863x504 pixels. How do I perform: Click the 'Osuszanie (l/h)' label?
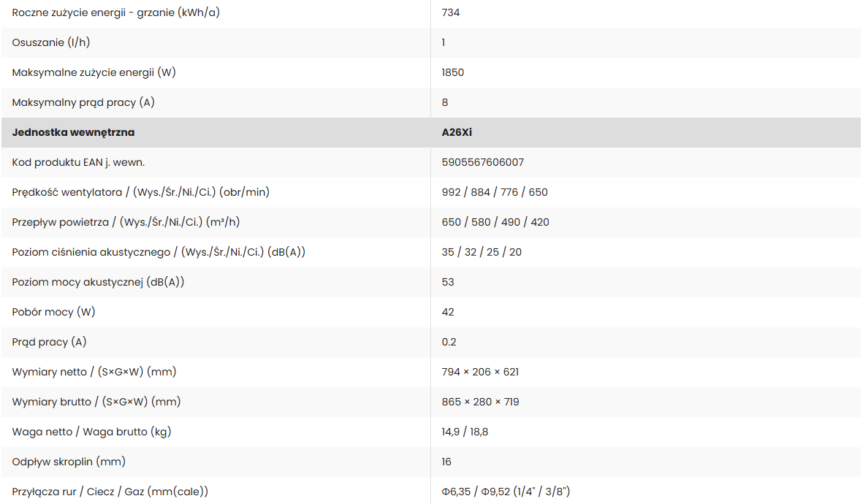tap(50, 42)
